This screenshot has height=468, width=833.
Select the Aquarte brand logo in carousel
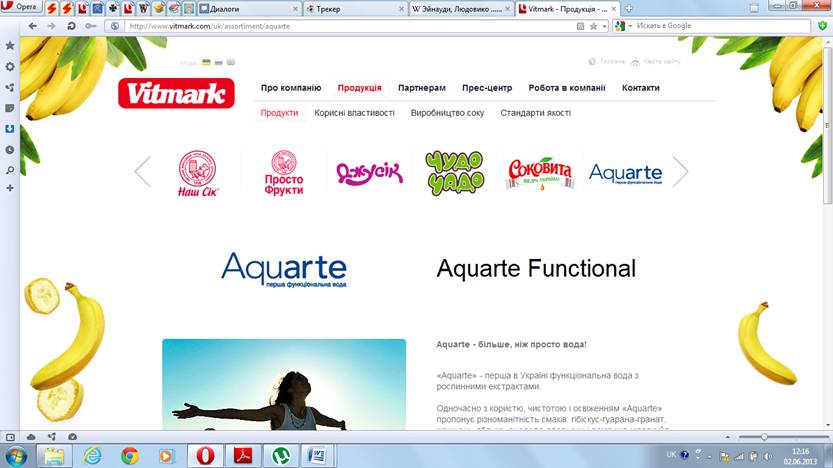(x=625, y=174)
